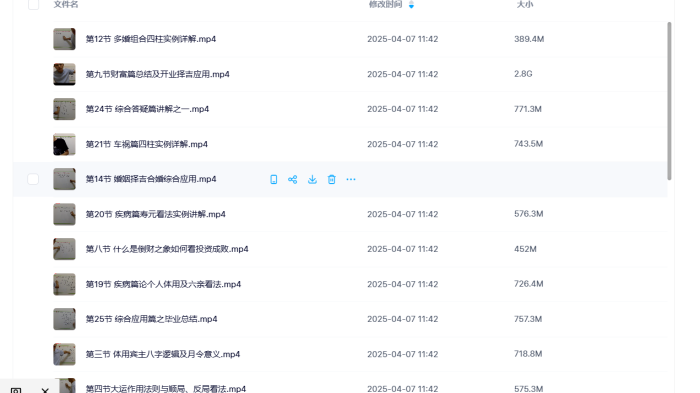Image resolution: width=700 pixels, height=393 pixels.
Task: Sort by the 修改时间 column header
Action: (x=385, y=4)
